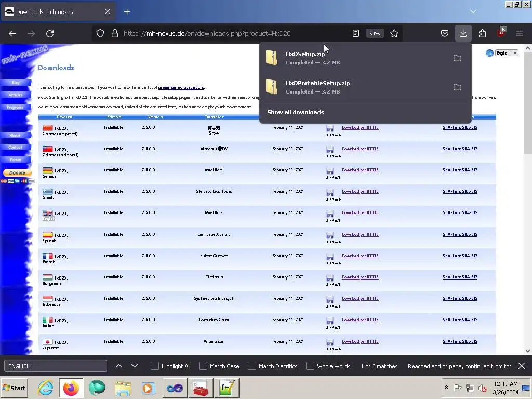The width and height of the screenshot is (532, 399).
Task: Click the page vertical scrollbar thumb
Action: point(528,103)
